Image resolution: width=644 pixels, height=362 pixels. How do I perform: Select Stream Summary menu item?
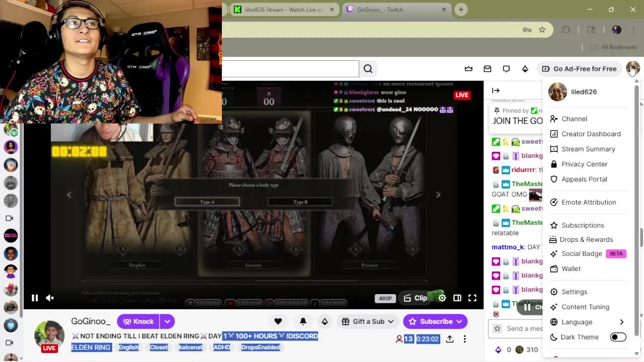(x=587, y=149)
